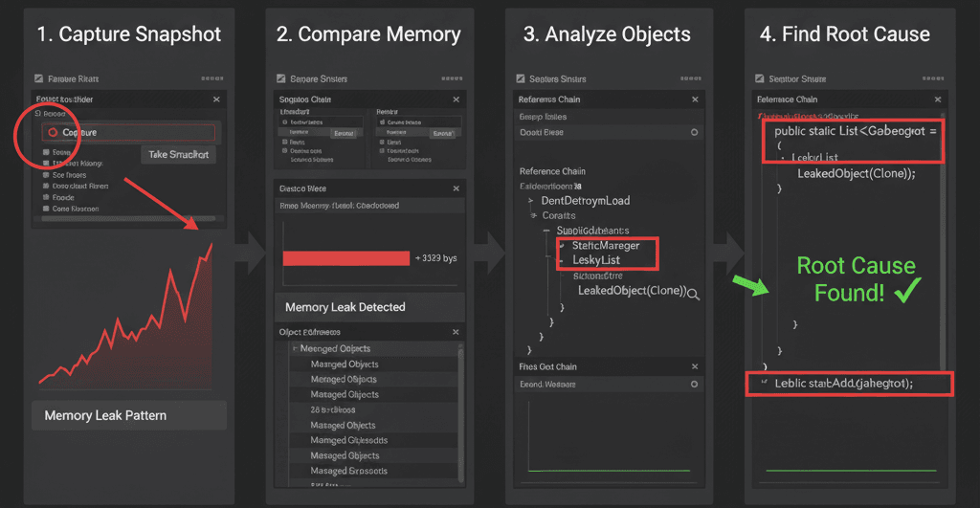This screenshot has width=980, height=508.
Task: Close the top sub-panel in Capture Snapshot
Action: [216, 99]
